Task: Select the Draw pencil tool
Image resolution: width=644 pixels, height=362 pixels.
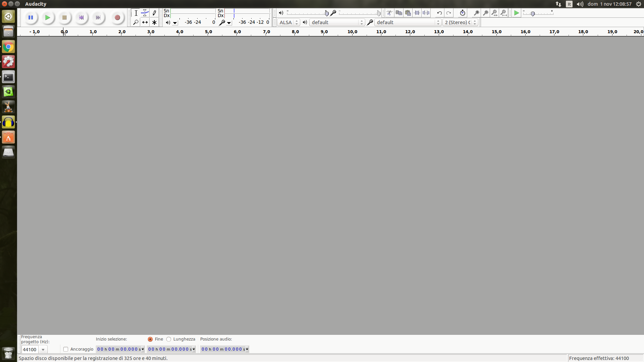Action: coord(154,13)
